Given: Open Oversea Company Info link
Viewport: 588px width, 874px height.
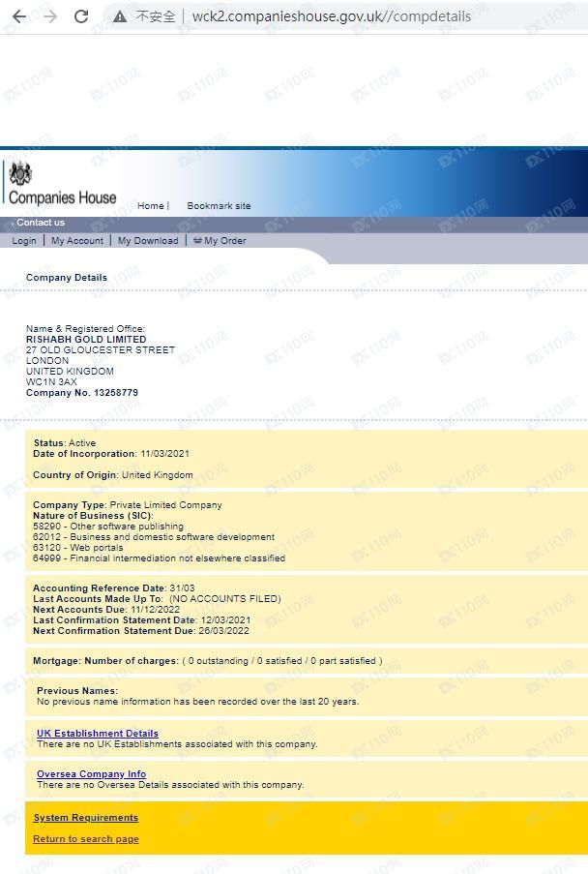Looking at the screenshot, I should [91, 774].
